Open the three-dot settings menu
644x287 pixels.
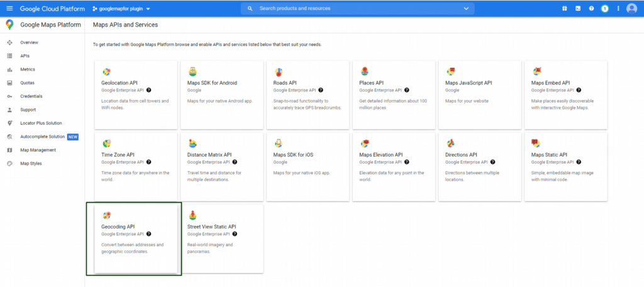coord(618,9)
